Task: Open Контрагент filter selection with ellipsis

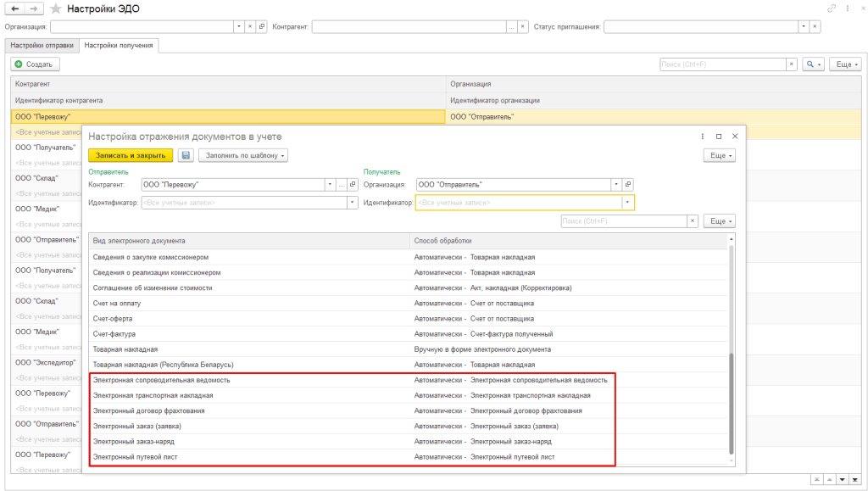Action: coord(511,26)
